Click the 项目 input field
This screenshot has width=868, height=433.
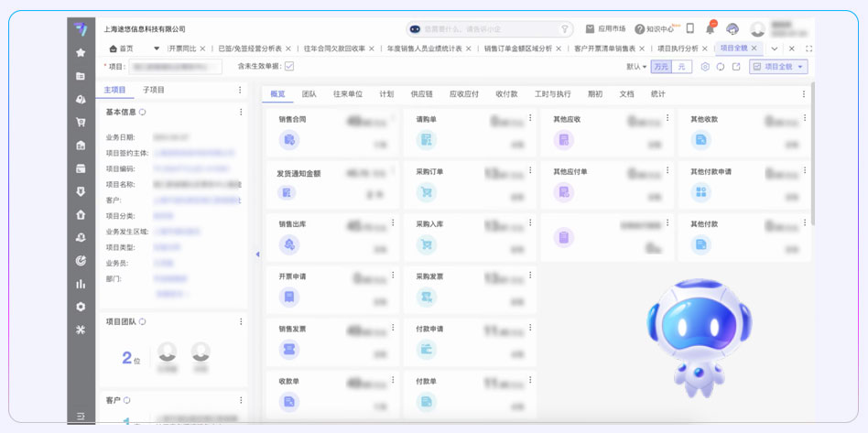(x=175, y=67)
